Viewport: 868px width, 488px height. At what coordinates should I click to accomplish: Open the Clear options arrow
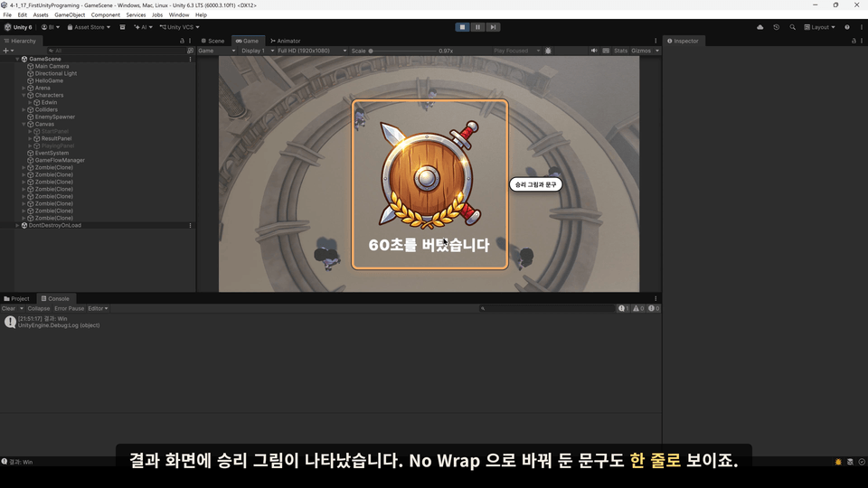(x=22, y=309)
